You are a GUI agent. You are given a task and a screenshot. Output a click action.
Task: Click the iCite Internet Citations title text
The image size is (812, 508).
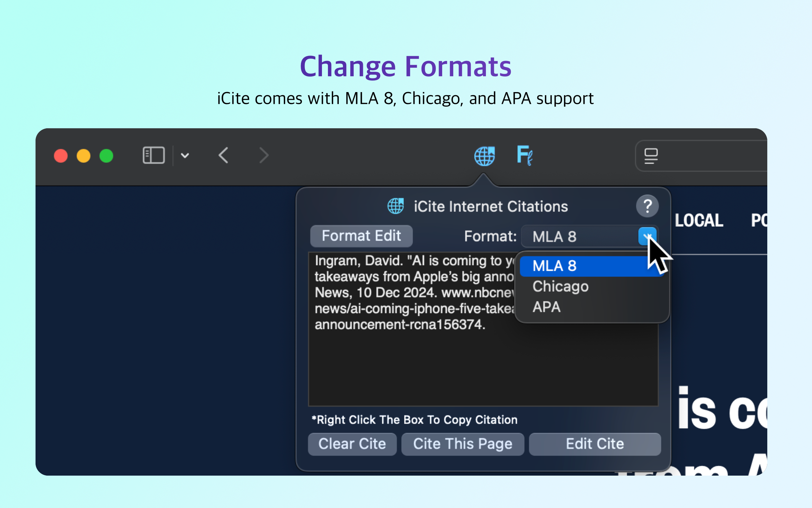[491, 207]
